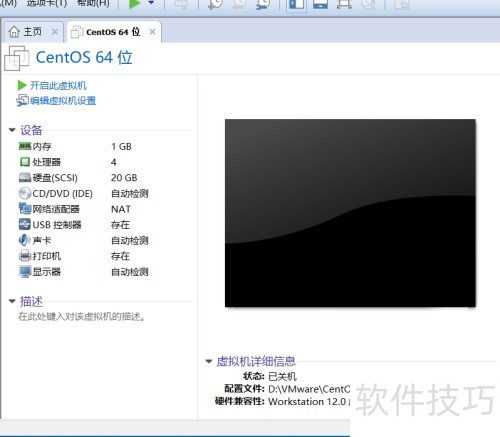Click the Workstation 12.0 compatibility value
This screenshot has width=500, height=437.
pyautogui.click(x=309, y=401)
